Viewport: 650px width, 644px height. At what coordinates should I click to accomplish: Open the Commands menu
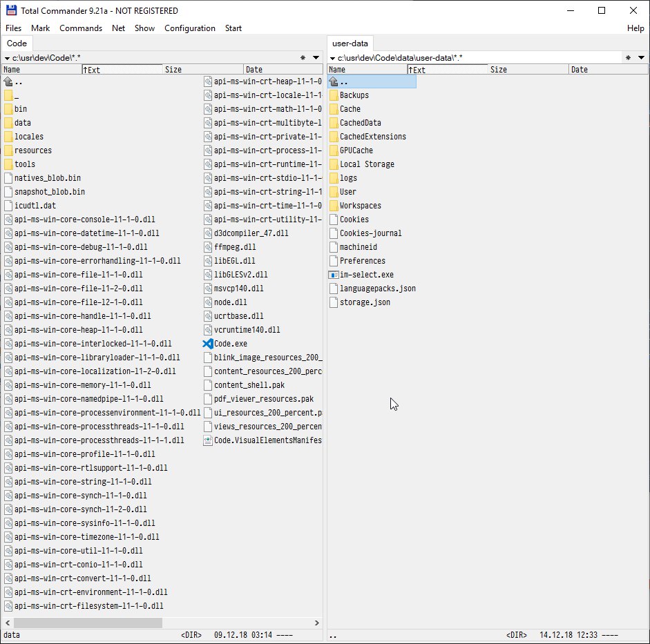tap(81, 28)
